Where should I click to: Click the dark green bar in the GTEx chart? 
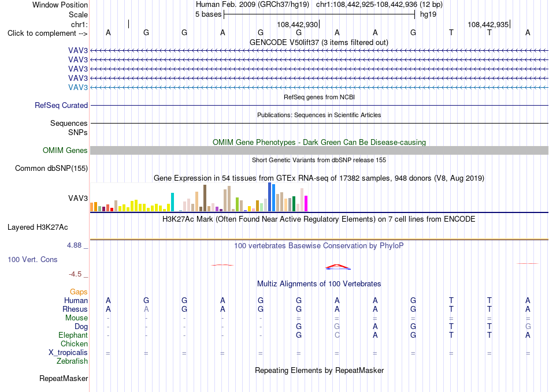[294, 204]
